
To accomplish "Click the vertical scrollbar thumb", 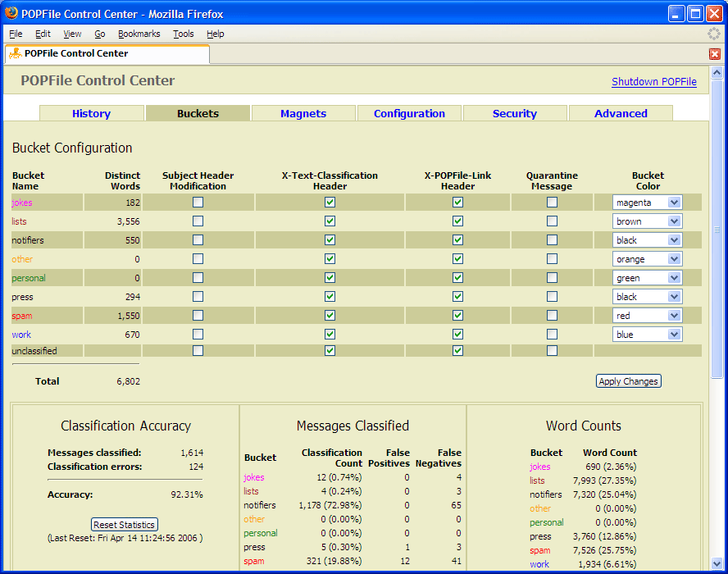I will tap(717, 230).
